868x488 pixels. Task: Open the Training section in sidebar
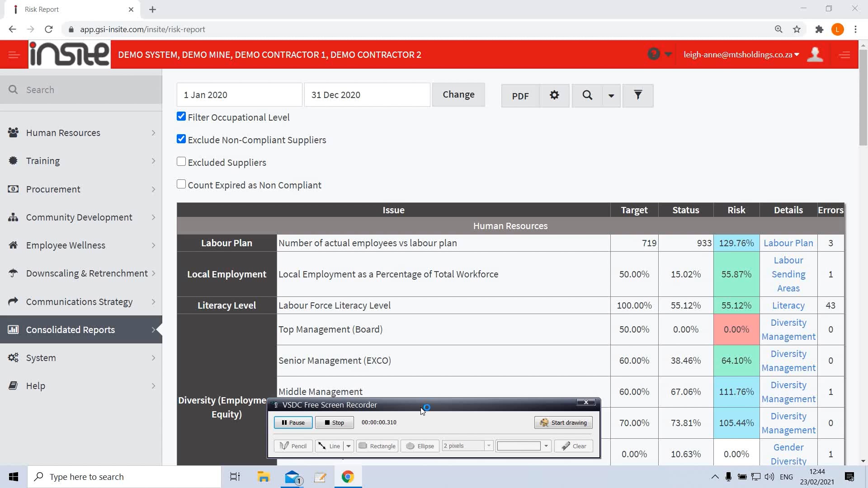42,160
